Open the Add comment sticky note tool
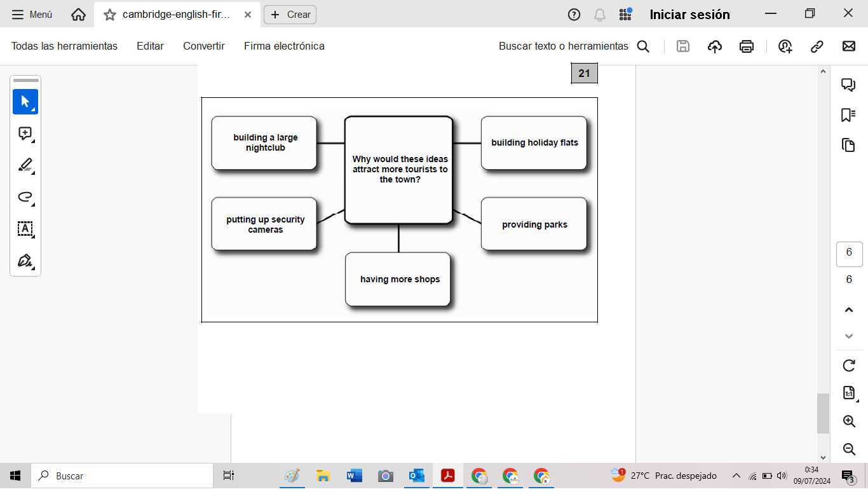Viewport: 868px width, 501px height. (25, 134)
